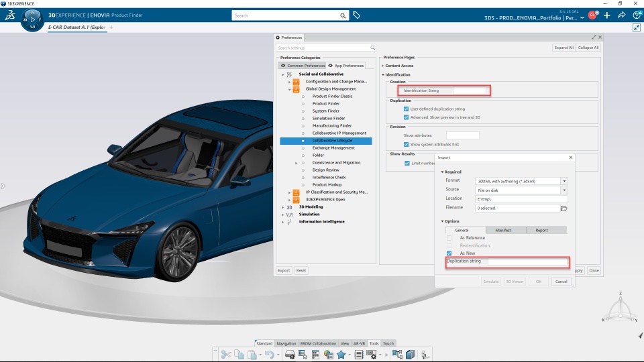Click the search magnifier icon in top bar

point(343,15)
